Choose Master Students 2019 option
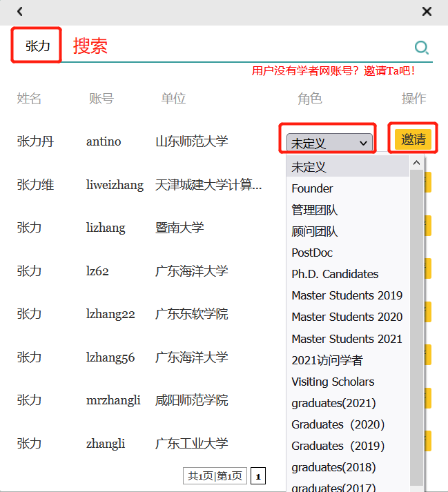The width and height of the screenshot is (448, 492). [347, 295]
